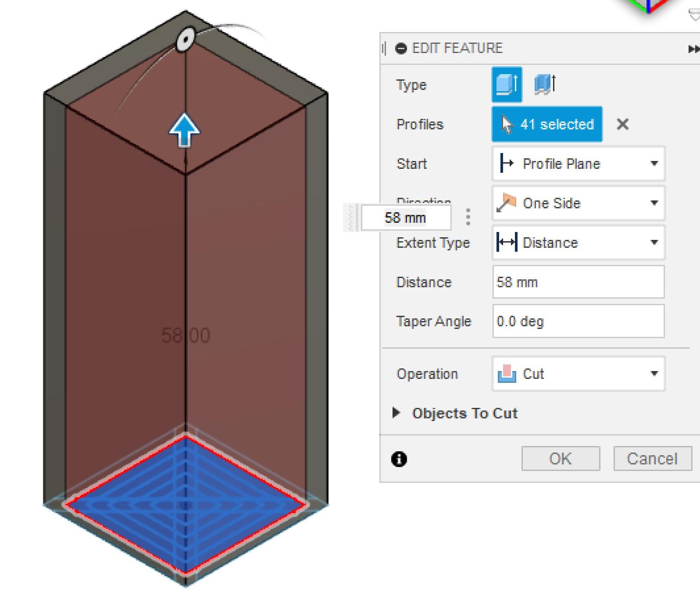Click the Cancel button
Viewport: 700px width, 596px height.
(653, 459)
